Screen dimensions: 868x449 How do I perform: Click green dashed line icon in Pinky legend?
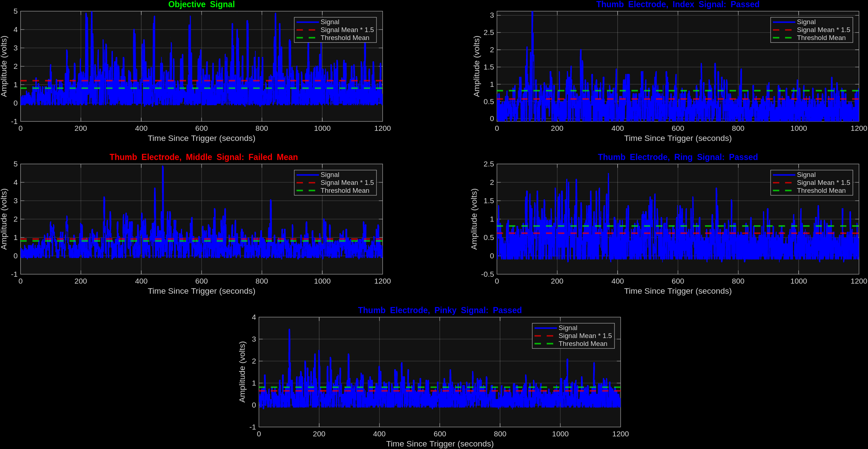tap(545, 344)
